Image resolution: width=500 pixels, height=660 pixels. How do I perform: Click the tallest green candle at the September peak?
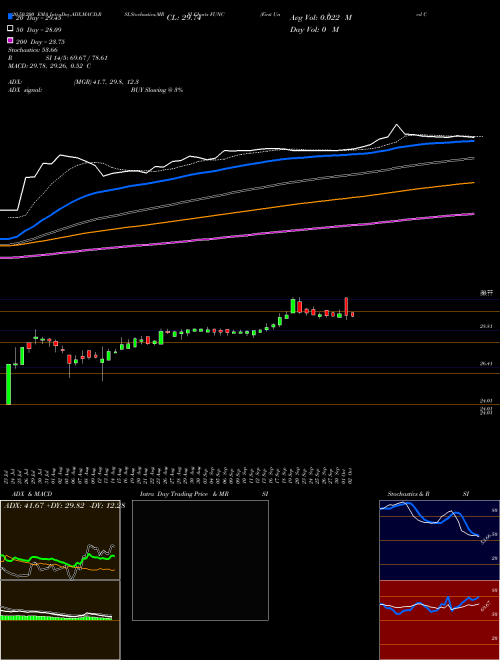[293, 306]
